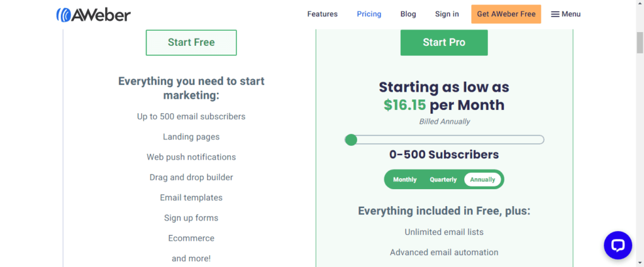Open the Blog link

point(408,14)
